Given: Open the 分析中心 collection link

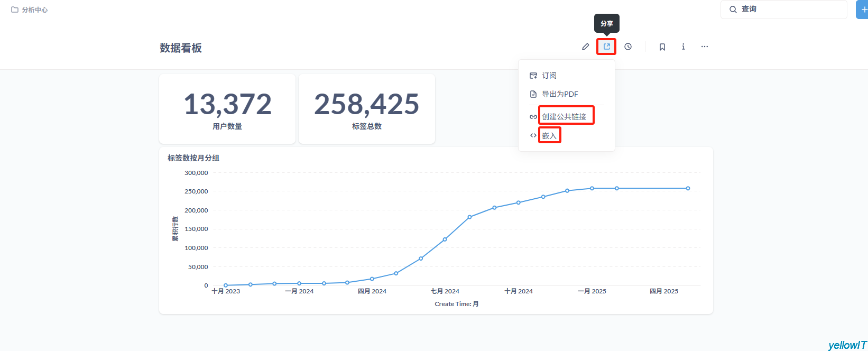Looking at the screenshot, I should [x=34, y=10].
